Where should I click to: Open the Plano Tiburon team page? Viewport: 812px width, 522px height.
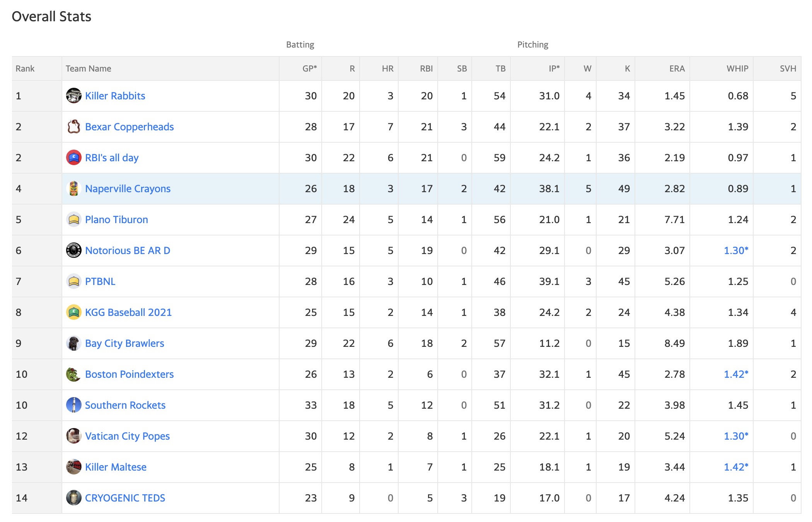click(116, 220)
